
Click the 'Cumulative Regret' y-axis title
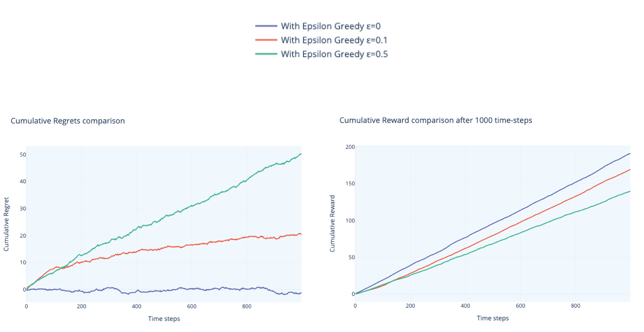click(6, 224)
